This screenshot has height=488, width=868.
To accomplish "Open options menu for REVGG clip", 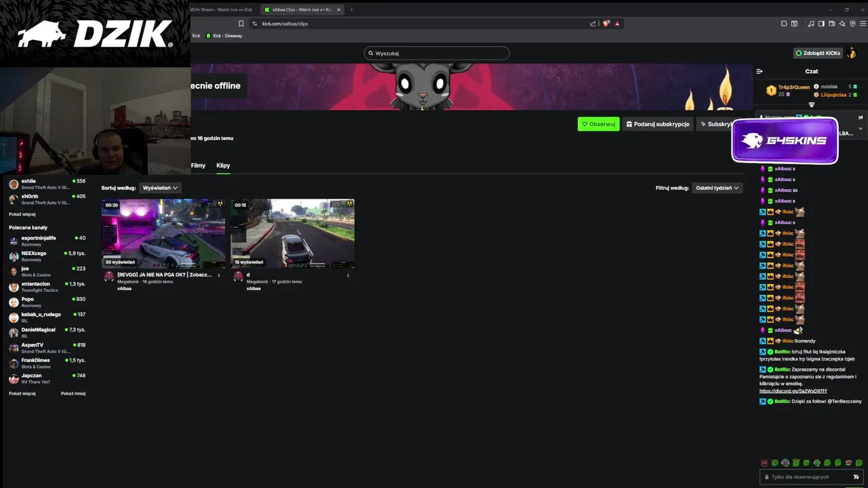I will pos(218,275).
